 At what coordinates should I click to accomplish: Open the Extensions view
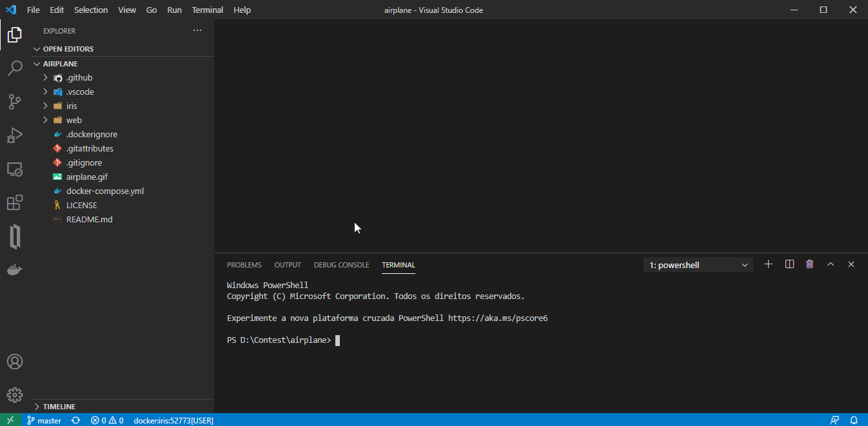click(x=15, y=203)
